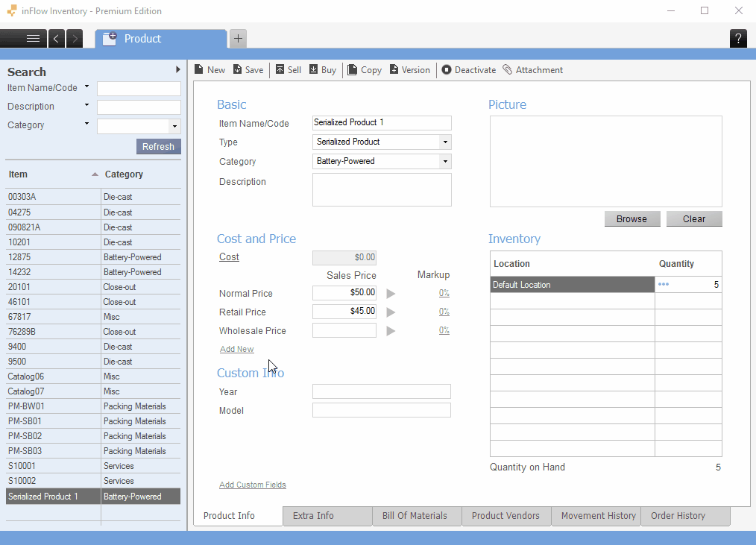Open Order History tab
Viewport: 756px width, 545px height.
click(x=686, y=516)
